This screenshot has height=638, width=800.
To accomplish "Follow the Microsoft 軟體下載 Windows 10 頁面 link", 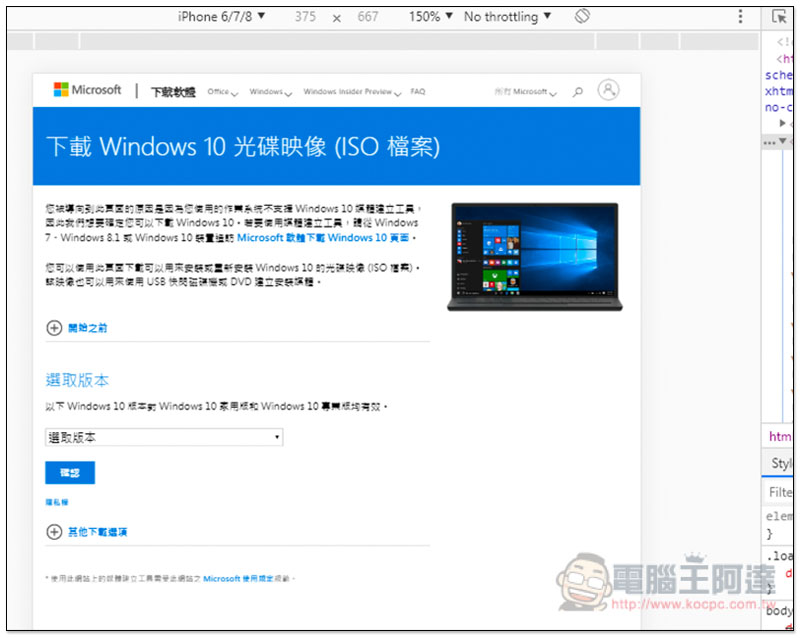I will click(x=323, y=238).
